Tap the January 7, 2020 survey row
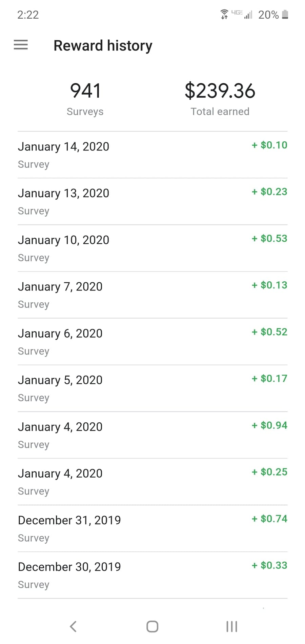This screenshot has height=644, width=305. click(x=152, y=295)
